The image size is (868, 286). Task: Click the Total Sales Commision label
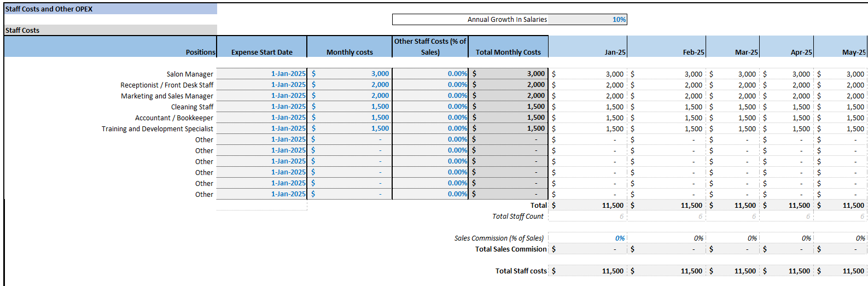(511, 249)
